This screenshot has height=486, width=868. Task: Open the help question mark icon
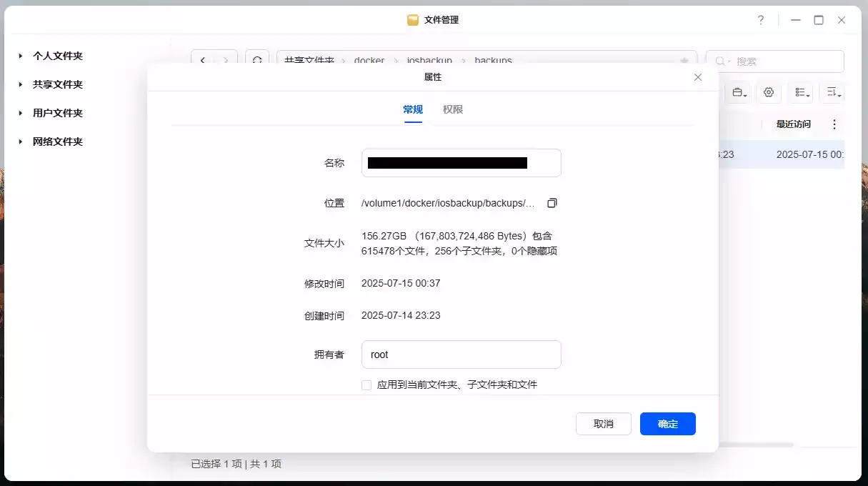(761, 20)
